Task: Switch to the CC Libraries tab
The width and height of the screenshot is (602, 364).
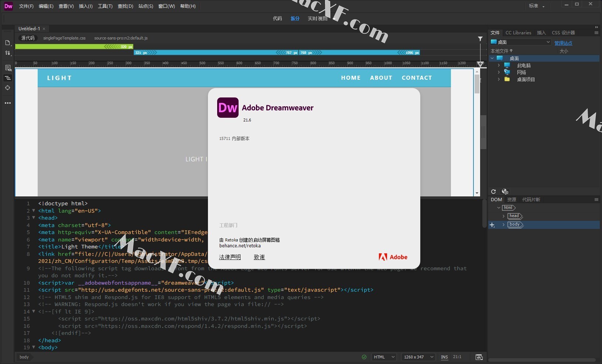Action: [518, 33]
